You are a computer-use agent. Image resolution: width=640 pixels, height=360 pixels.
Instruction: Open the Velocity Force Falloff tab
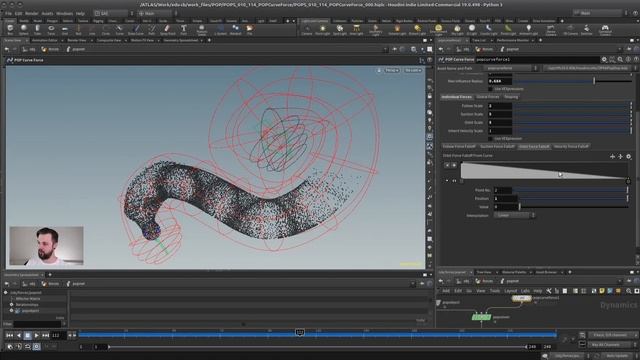point(571,146)
